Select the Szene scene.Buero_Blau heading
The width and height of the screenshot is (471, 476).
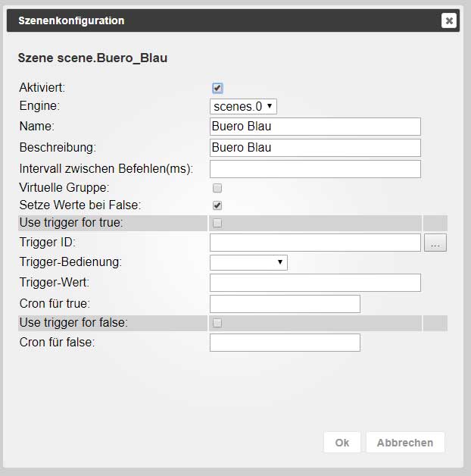pos(92,58)
